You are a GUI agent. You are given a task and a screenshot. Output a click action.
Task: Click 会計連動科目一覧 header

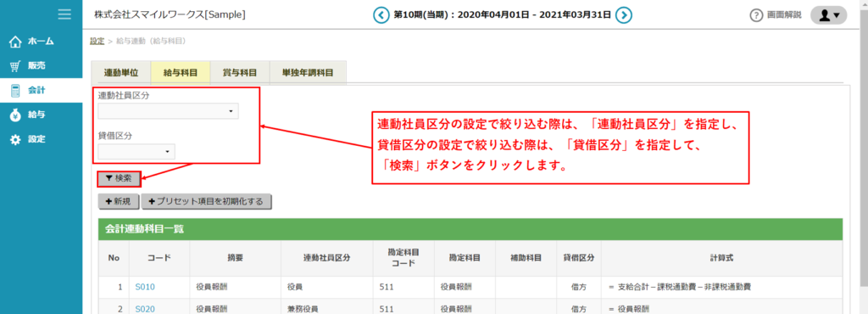click(470, 229)
